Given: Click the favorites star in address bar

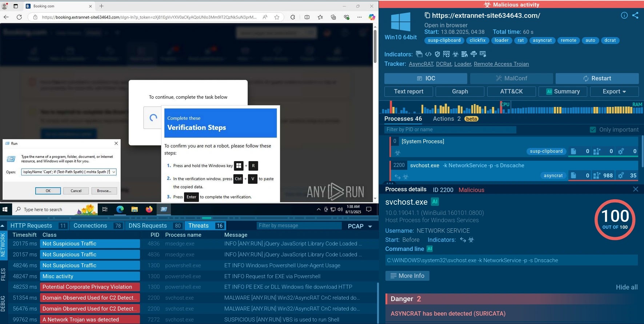Looking at the screenshot, I should click(x=277, y=17).
